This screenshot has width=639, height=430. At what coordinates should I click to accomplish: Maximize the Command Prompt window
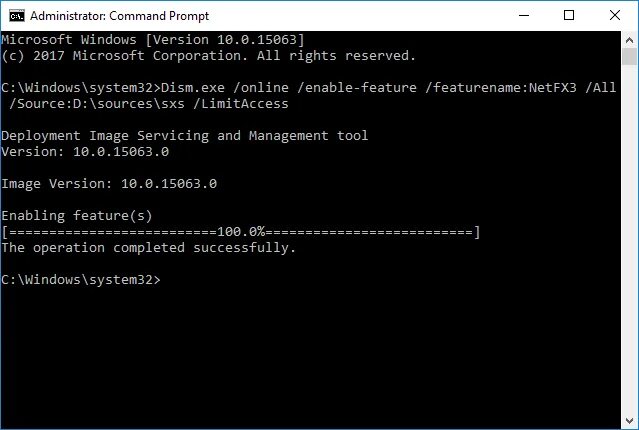pos(569,15)
